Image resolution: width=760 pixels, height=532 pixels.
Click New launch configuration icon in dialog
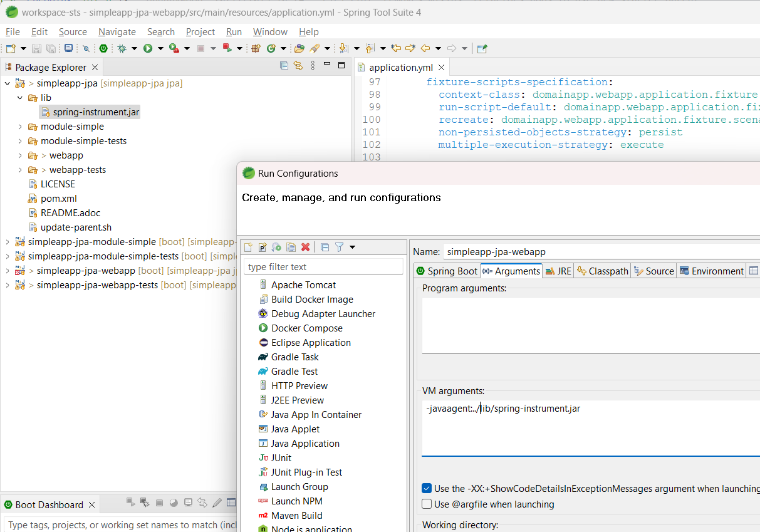248,248
